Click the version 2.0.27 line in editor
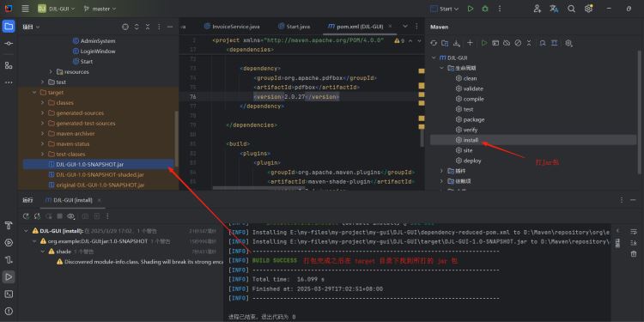644x322 pixels. coord(296,97)
